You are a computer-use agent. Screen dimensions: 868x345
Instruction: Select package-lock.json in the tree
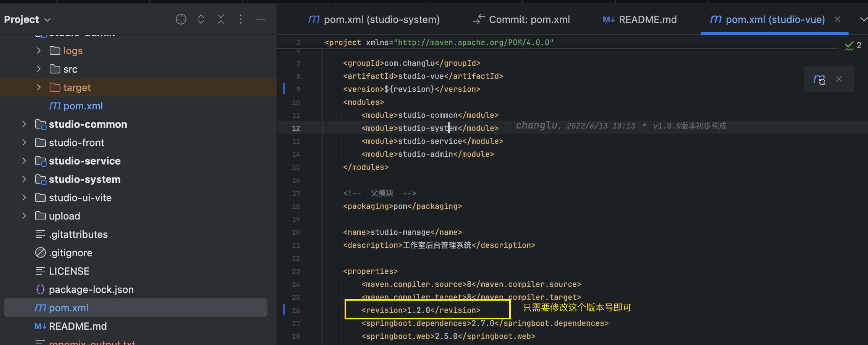84,290
